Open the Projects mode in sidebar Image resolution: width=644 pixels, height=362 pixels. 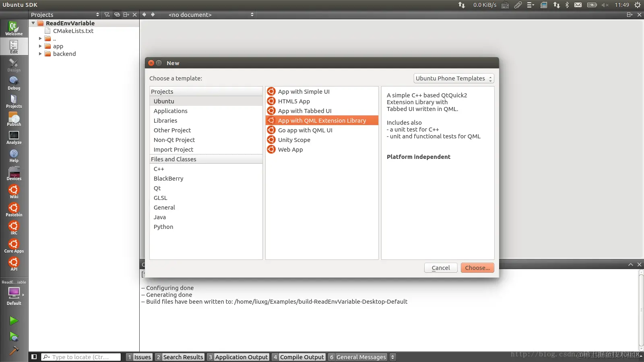point(14,101)
